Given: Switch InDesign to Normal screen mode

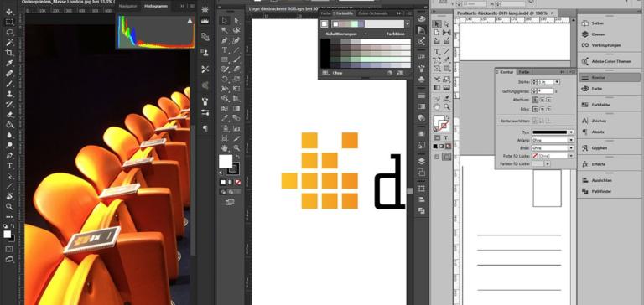Looking at the screenshot, I should pos(437,157).
